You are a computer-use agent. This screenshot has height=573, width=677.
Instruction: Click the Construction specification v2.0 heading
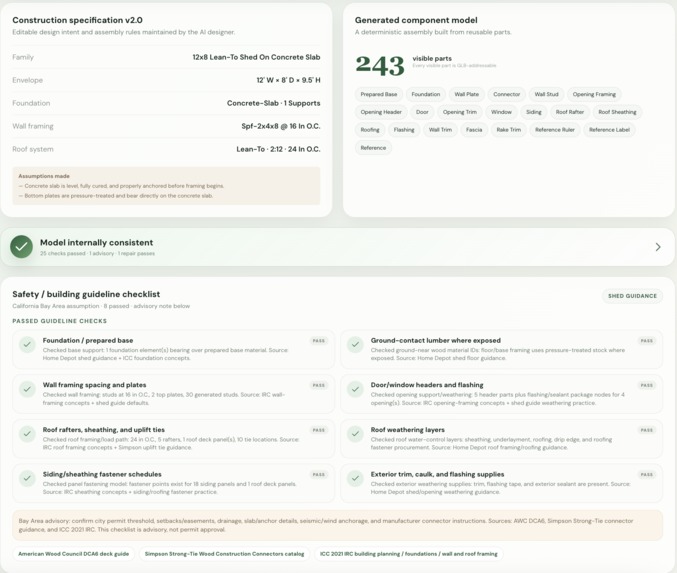tap(77, 20)
